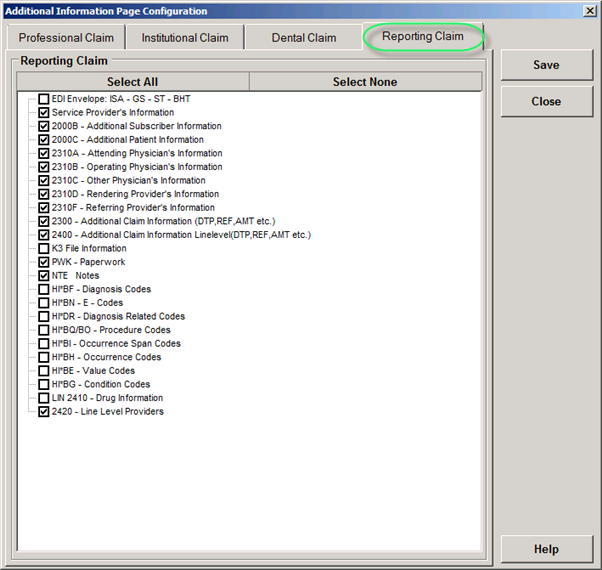The width and height of the screenshot is (602, 570).
Task: Toggle 2000B Additional Subscriber Information checkbox
Action: (x=44, y=126)
